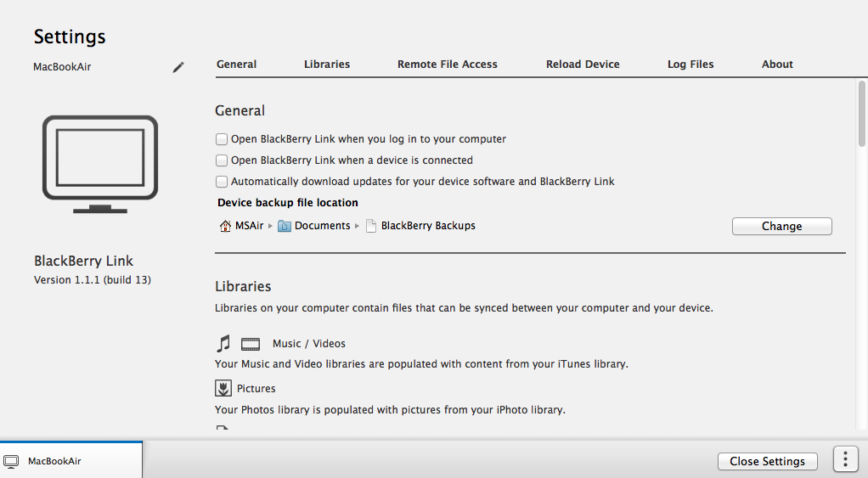Switch to the General tab
The height and width of the screenshot is (478, 868).
pyautogui.click(x=236, y=65)
